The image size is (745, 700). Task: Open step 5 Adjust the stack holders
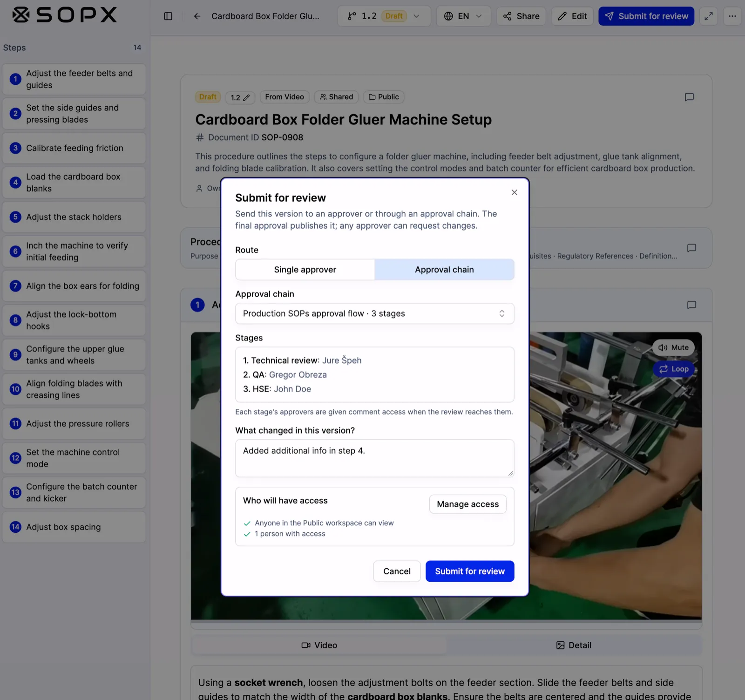click(x=74, y=217)
